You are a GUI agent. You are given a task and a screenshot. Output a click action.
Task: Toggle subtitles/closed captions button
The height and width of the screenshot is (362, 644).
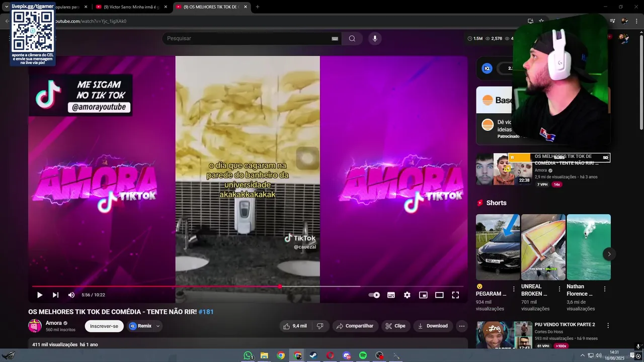point(391,295)
